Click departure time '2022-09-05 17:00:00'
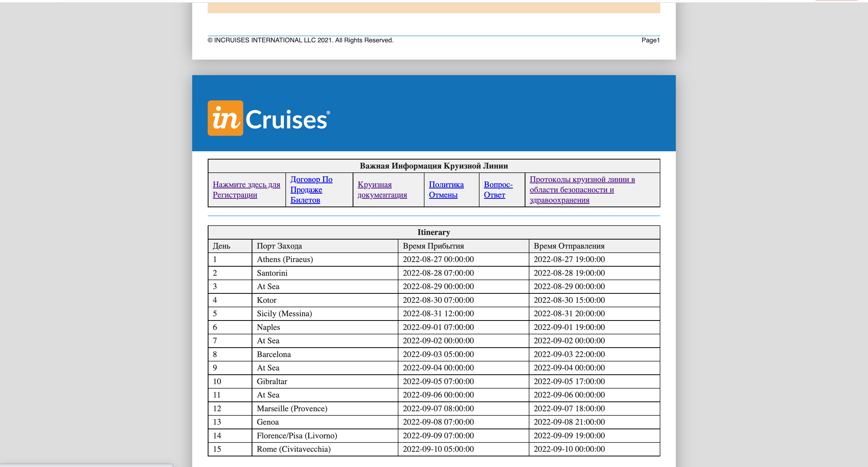The height and width of the screenshot is (467, 868). pos(569,382)
